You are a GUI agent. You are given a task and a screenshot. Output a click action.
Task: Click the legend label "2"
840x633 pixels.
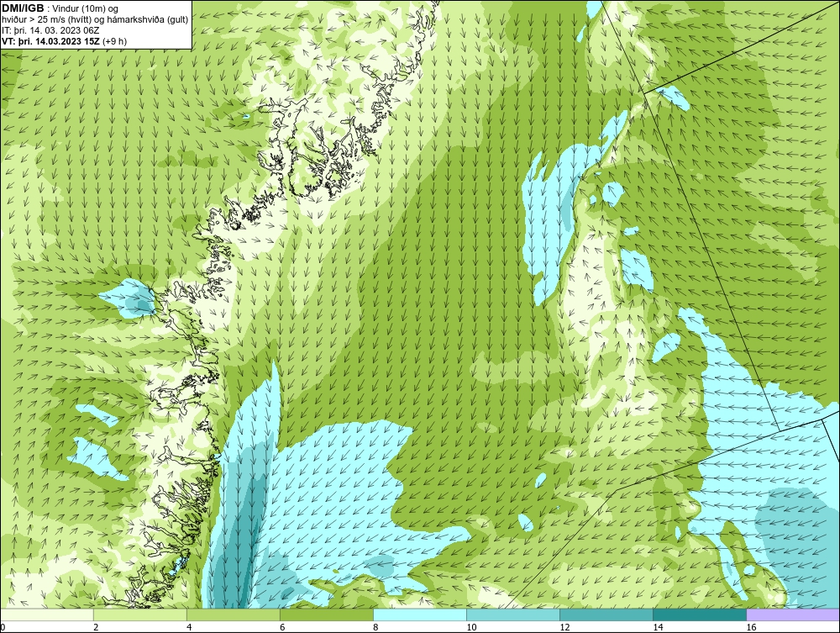97,627
